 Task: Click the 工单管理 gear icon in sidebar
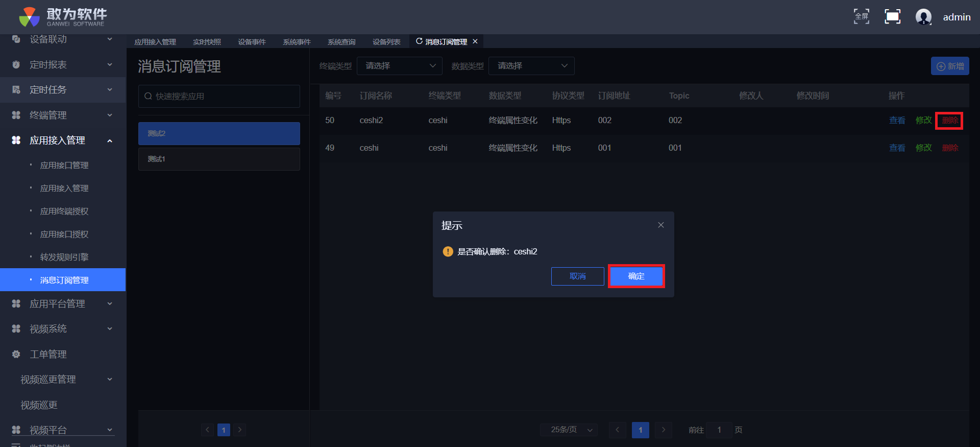click(16, 354)
